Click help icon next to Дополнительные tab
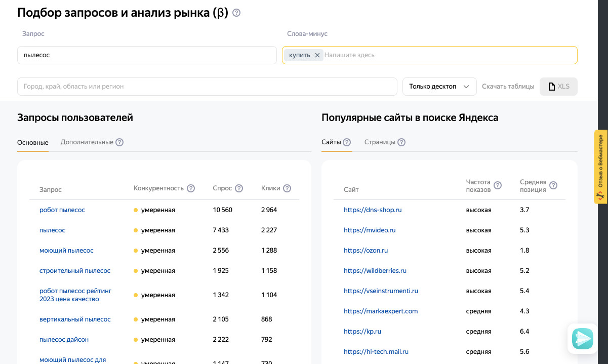The image size is (608, 364). (x=119, y=142)
